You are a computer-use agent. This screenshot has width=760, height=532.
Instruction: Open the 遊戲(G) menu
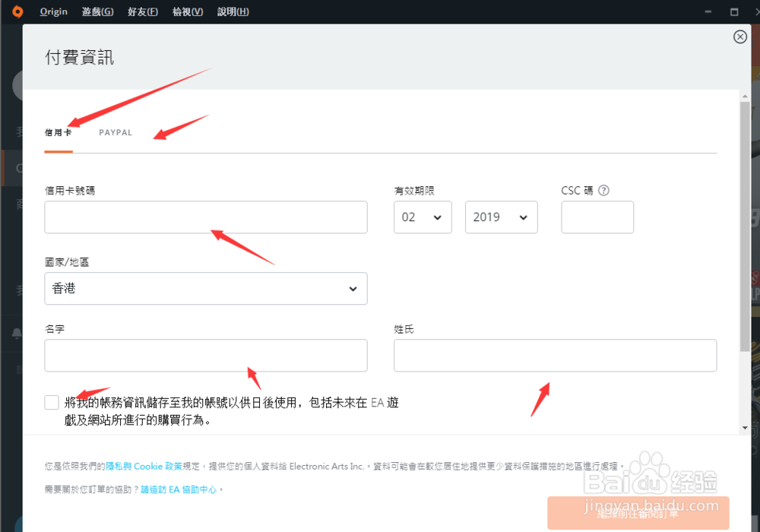pyautogui.click(x=97, y=11)
